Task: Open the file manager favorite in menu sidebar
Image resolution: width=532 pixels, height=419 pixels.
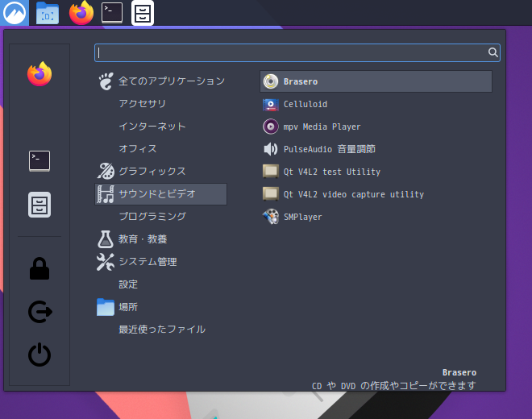Action: point(39,205)
